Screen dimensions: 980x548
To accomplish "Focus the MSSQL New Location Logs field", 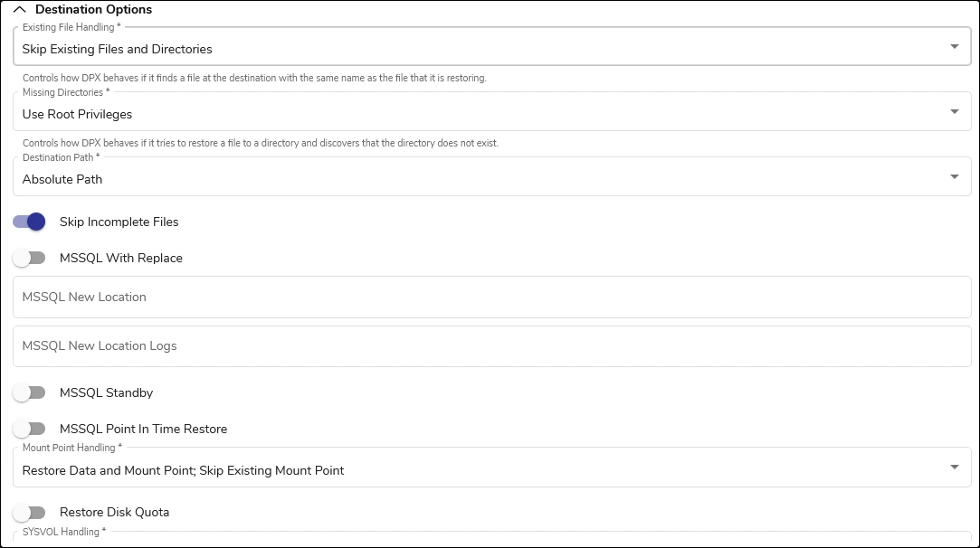I will click(x=491, y=345).
